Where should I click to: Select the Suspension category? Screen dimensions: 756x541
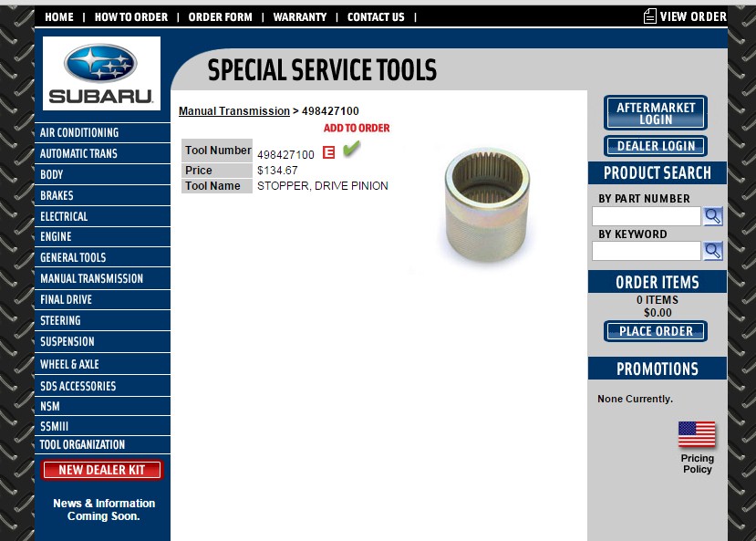[102, 341]
